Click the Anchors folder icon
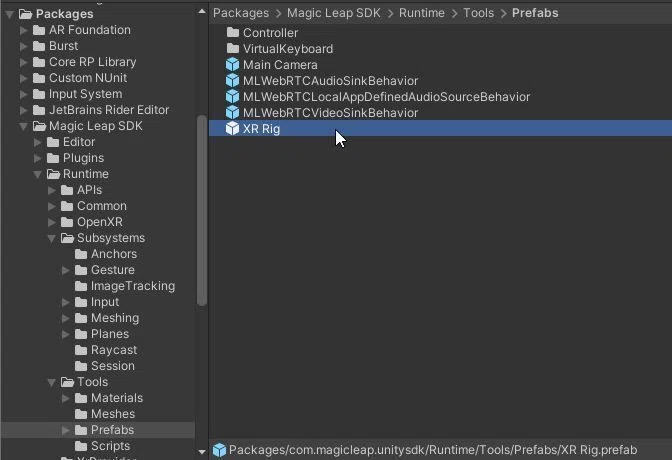Screen dimensions: 672x460 81,254
